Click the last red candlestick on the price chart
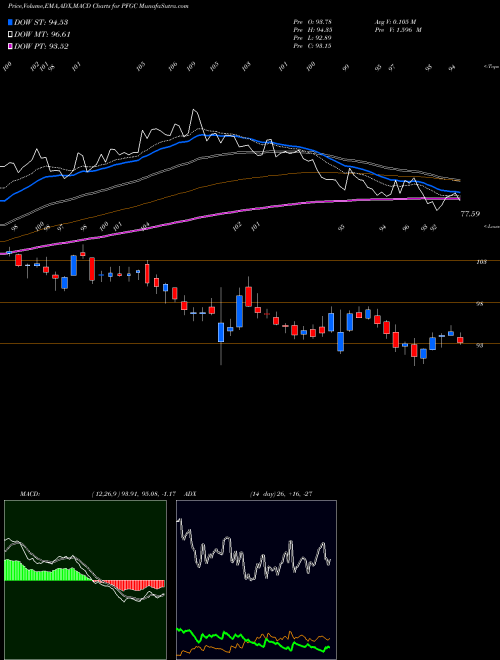 point(460,340)
